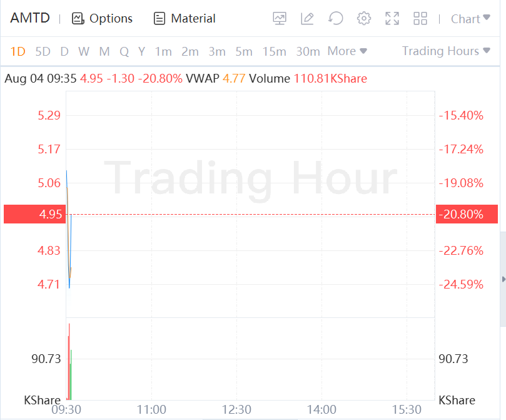Switch to the 5D timeframe tab
The width and height of the screenshot is (506, 420).
43,51
